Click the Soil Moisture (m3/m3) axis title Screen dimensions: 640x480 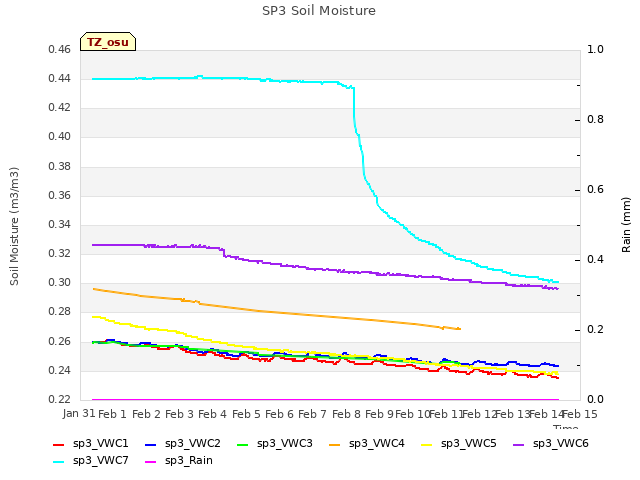14,226
